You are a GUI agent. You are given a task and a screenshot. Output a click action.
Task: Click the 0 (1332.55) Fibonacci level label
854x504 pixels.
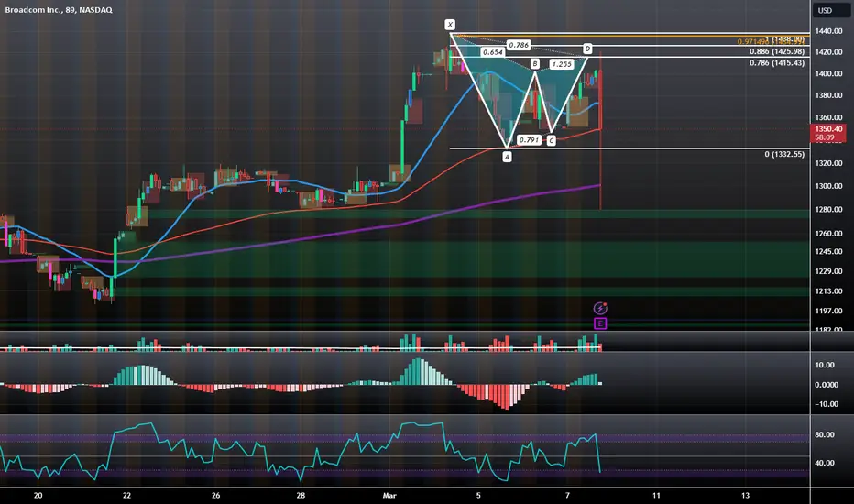pyautogui.click(x=784, y=154)
